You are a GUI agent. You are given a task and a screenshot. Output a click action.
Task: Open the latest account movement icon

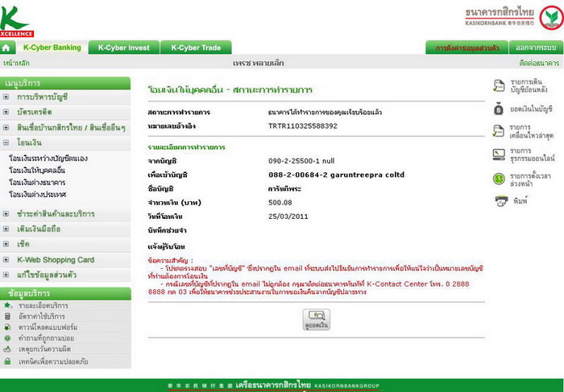pos(498,131)
